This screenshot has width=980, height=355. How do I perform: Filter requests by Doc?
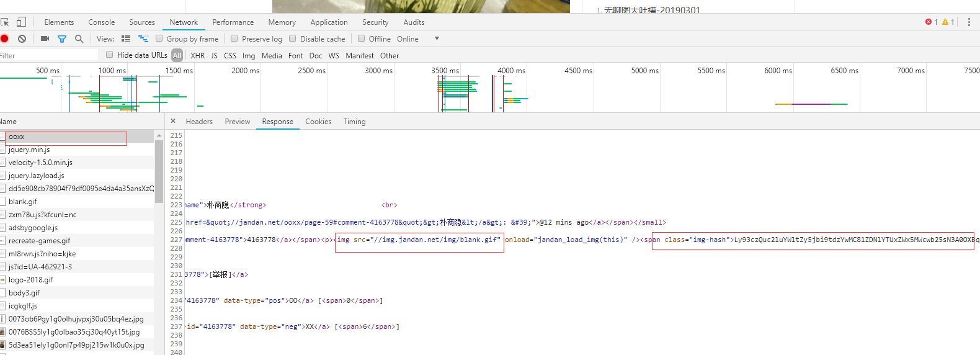point(316,55)
